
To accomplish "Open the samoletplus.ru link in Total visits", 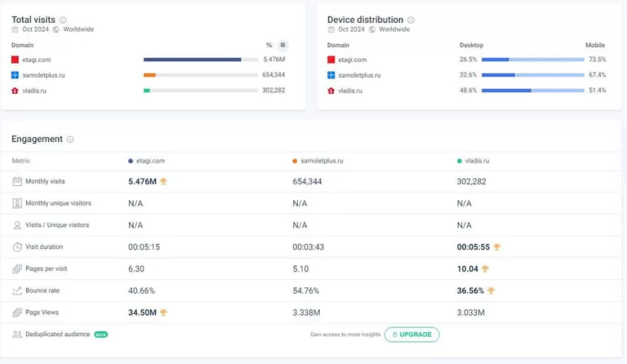I will click(42, 75).
